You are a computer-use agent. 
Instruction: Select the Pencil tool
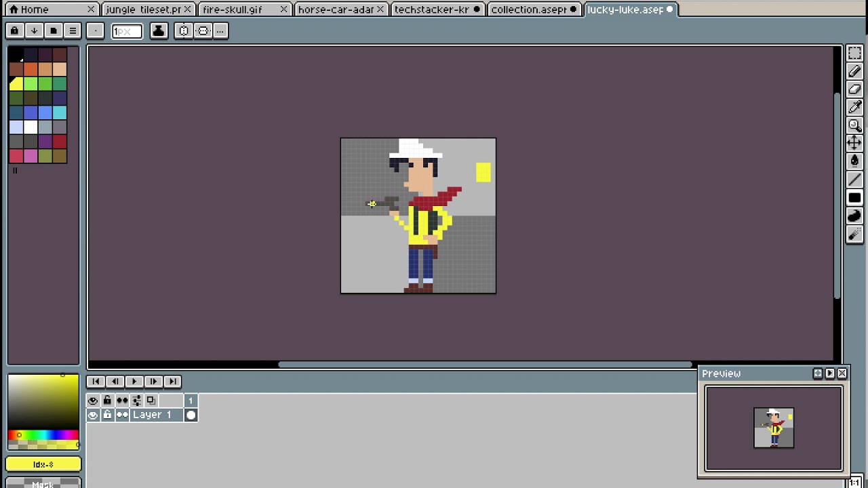click(854, 72)
